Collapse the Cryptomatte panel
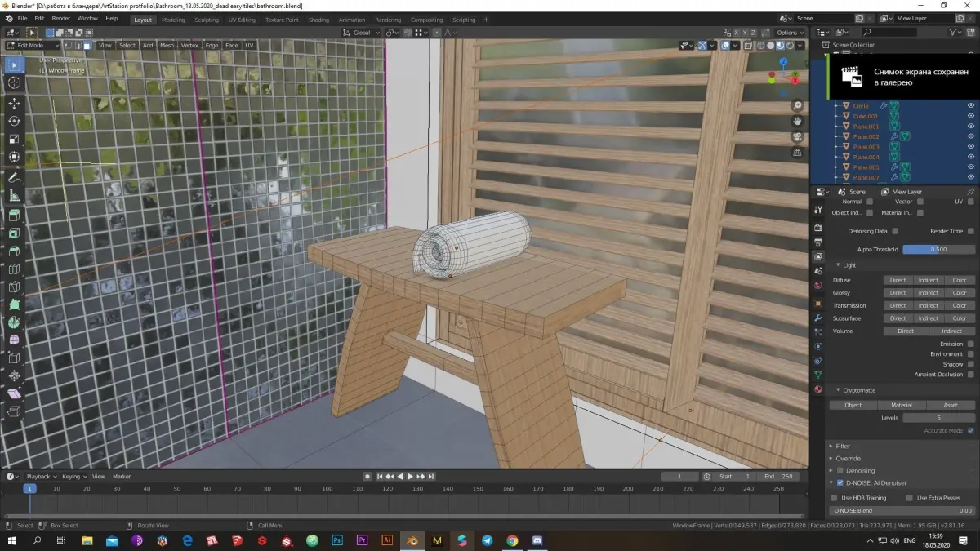Viewport: 980px width, 551px height. click(838, 390)
